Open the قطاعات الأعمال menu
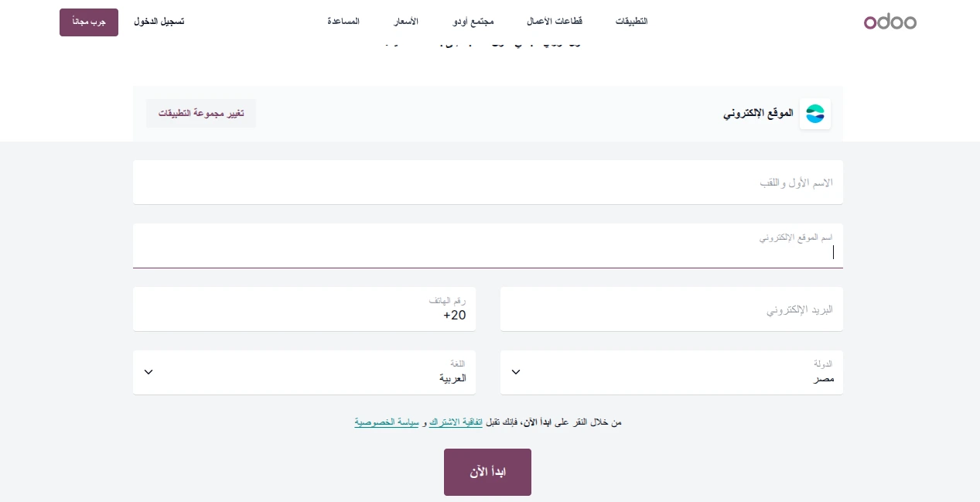 555,22
